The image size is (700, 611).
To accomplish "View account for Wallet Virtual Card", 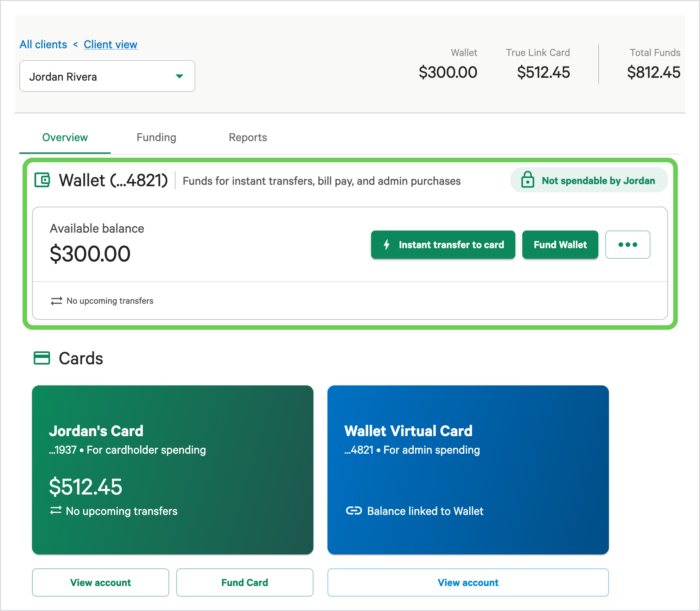I will (x=468, y=582).
